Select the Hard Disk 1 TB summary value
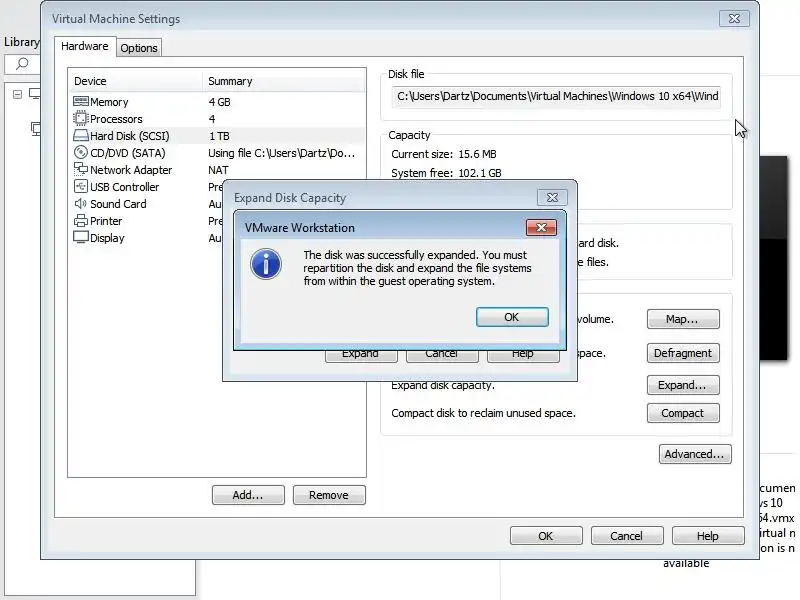 219,136
